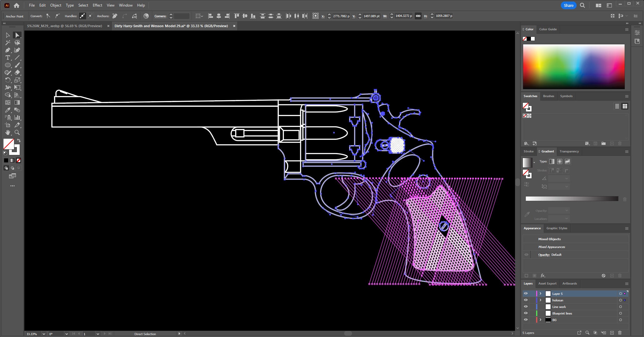This screenshot has height=337, width=644.
Task: Expand the holosun layer contents
Action: [540, 300]
